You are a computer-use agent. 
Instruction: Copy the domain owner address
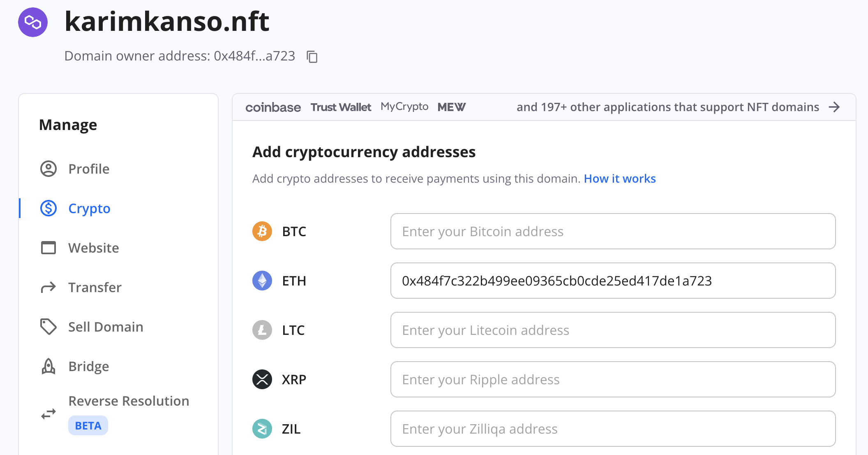coord(312,57)
